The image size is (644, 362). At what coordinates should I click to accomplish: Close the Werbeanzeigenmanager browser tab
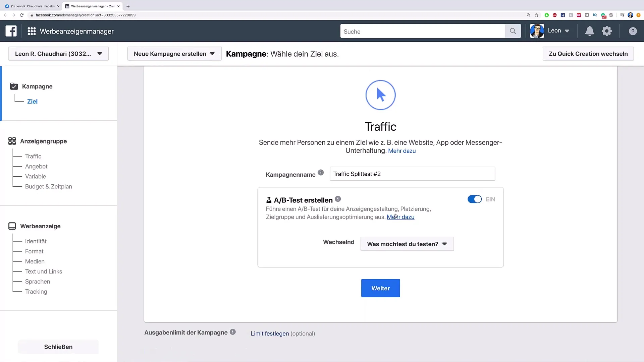pyautogui.click(x=118, y=6)
